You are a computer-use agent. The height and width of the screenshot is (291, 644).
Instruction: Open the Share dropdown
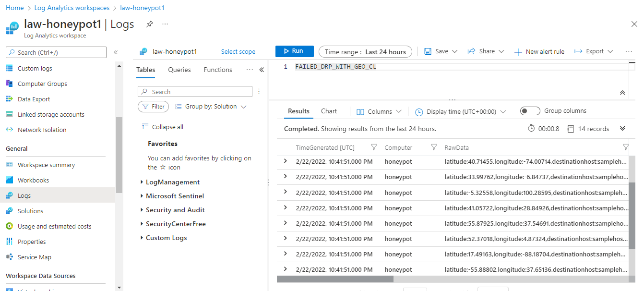[x=486, y=51]
